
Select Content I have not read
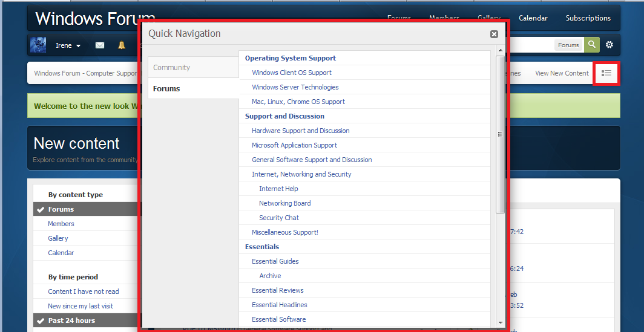[84, 291]
